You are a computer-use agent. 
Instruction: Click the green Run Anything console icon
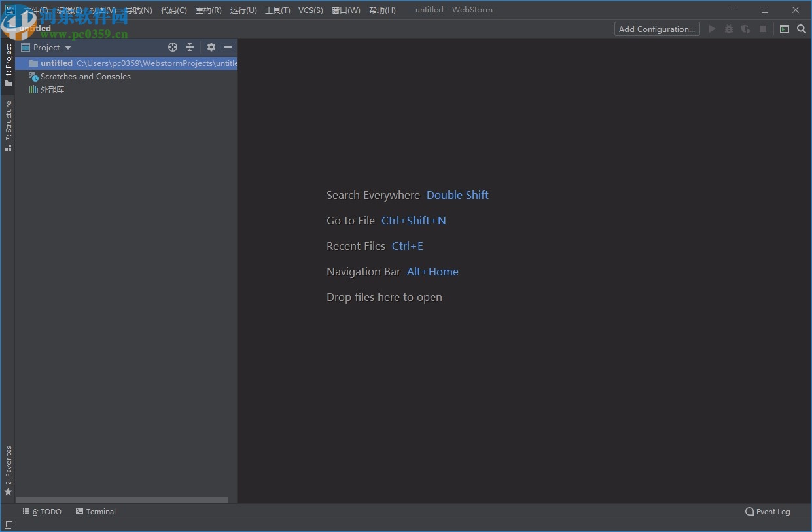pos(785,29)
